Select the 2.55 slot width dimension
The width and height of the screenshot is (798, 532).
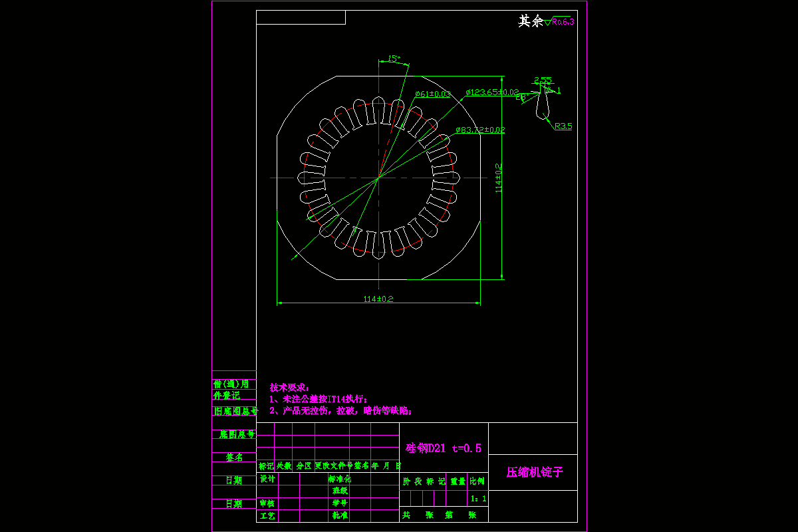(543, 80)
